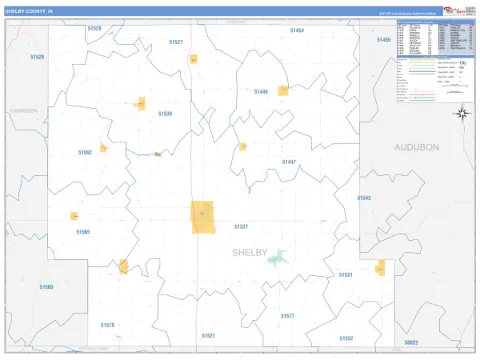
Task: Click the ZIP code label 51455
Action: point(384,40)
